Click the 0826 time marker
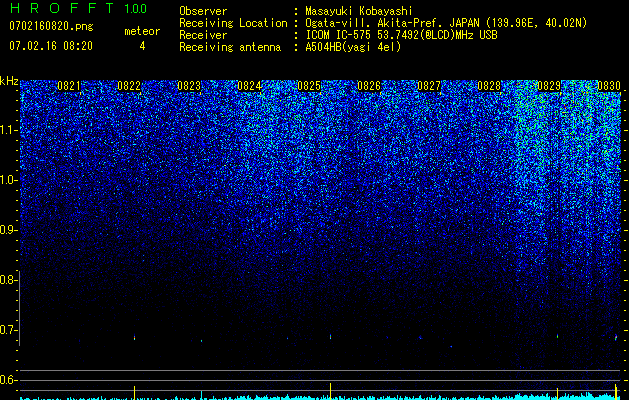Image resolution: width=629 pixels, height=400 pixels. (369, 86)
